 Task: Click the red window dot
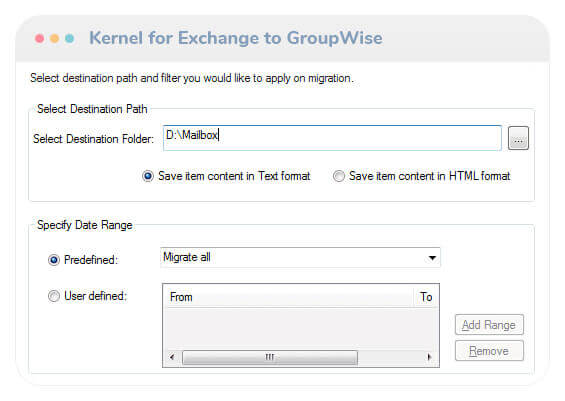(x=40, y=38)
